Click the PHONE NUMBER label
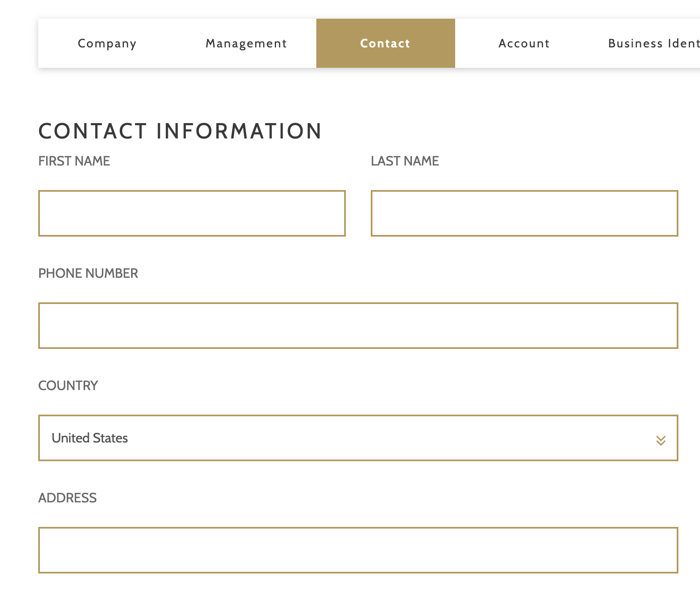Image resolution: width=700 pixels, height=603 pixels. (x=88, y=273)
